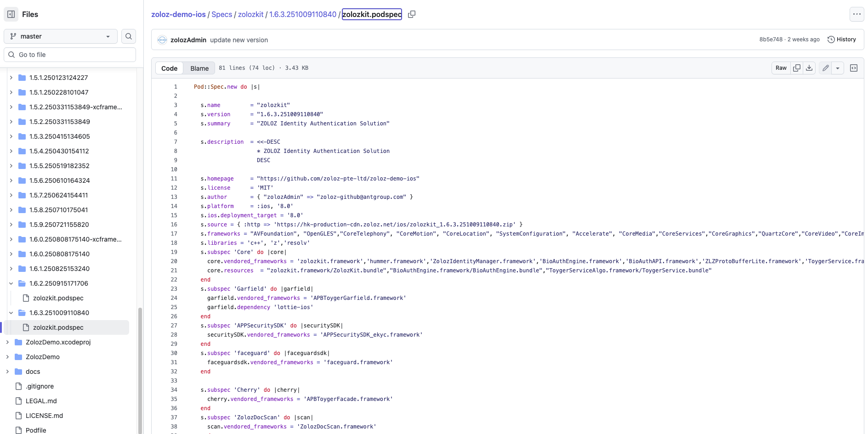Edit this file with pencil icon
This screenshot has width=868, height=434.
pyautogui.click(x=826, y=68)
